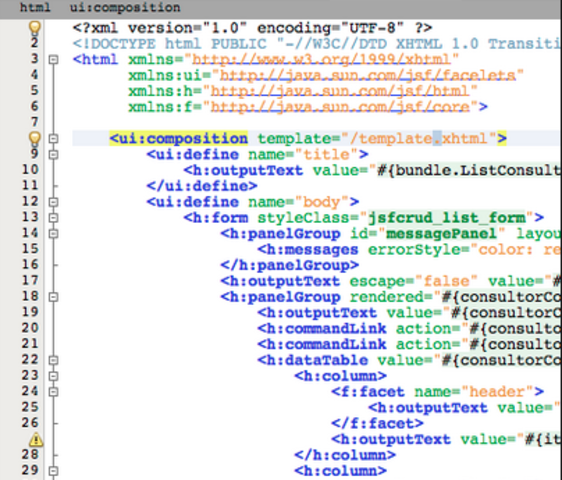Collapse the h:form fold on line 13

53,218
